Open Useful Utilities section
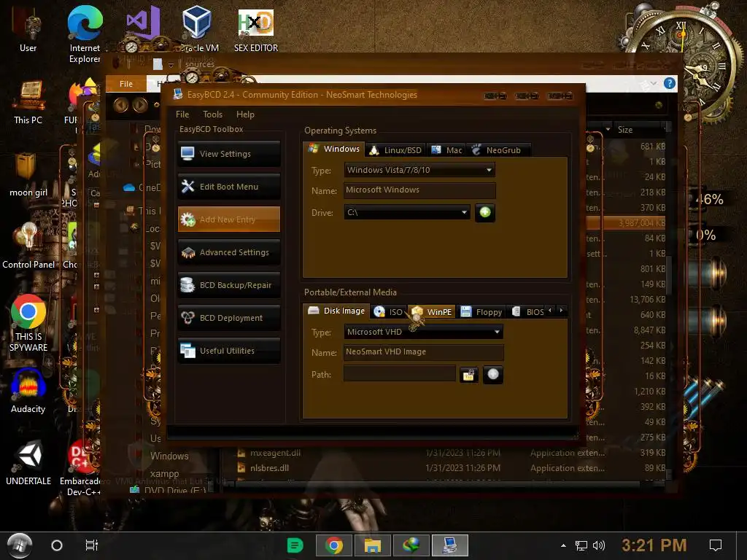 [x=228, y=351]
